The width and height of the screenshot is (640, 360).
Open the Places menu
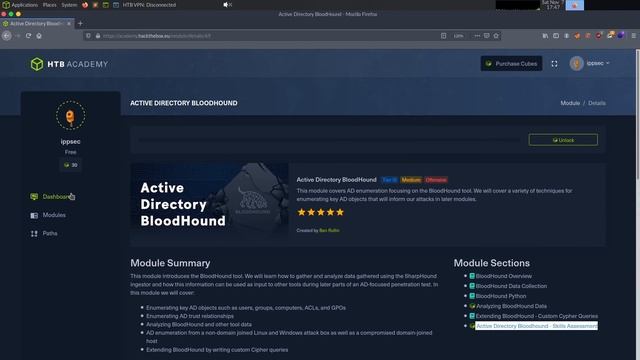point(49,5)
